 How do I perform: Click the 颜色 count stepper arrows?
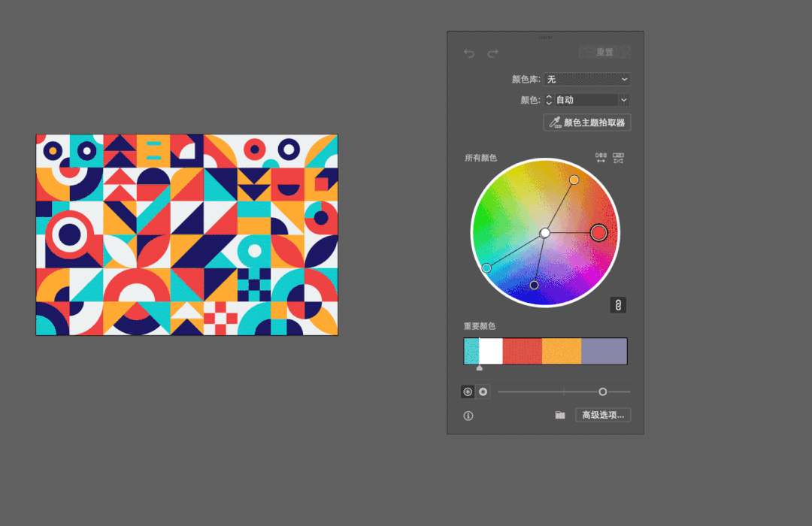tap(549, 100)
